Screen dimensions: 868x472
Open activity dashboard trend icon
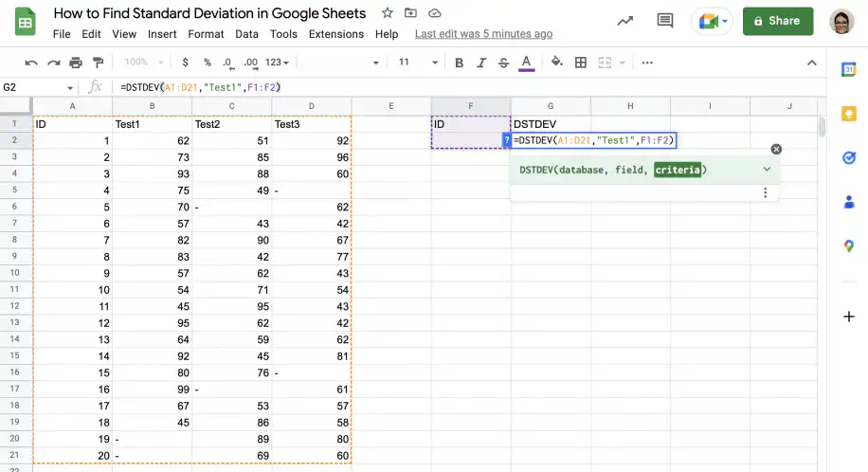[625, 21]
